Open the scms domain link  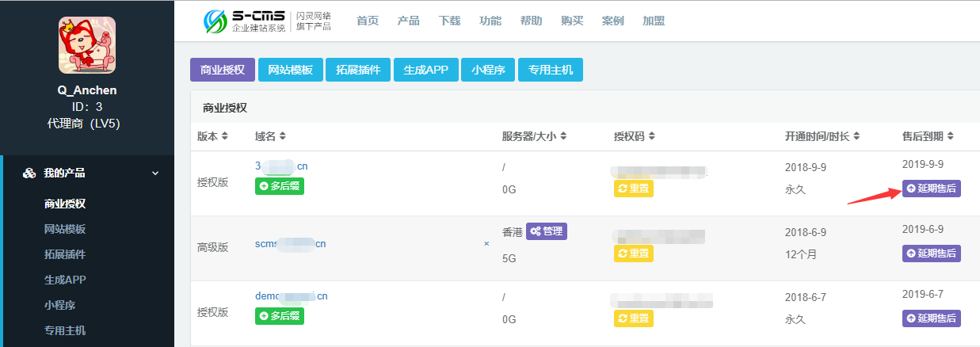(290, 244)
